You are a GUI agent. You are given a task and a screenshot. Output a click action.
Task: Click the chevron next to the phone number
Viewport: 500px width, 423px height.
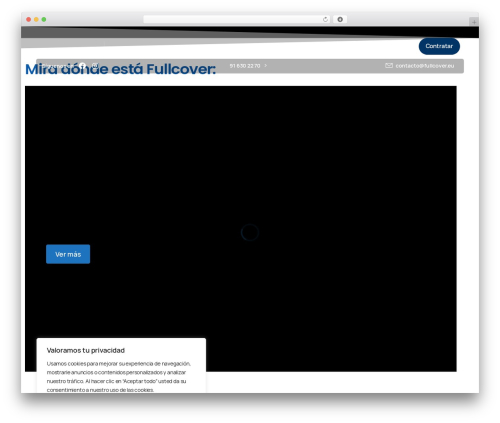266,66
